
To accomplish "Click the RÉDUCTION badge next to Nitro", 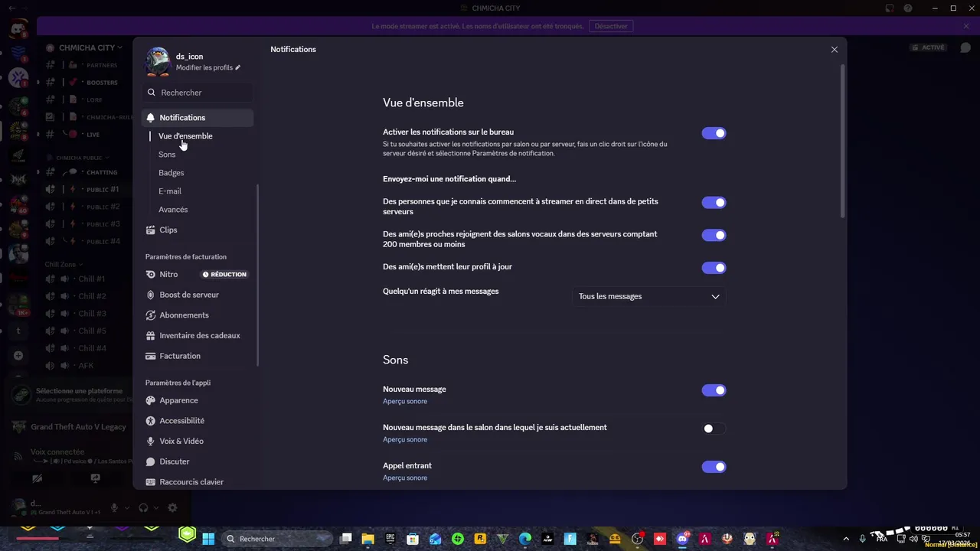I will click(x=224, y=274).
